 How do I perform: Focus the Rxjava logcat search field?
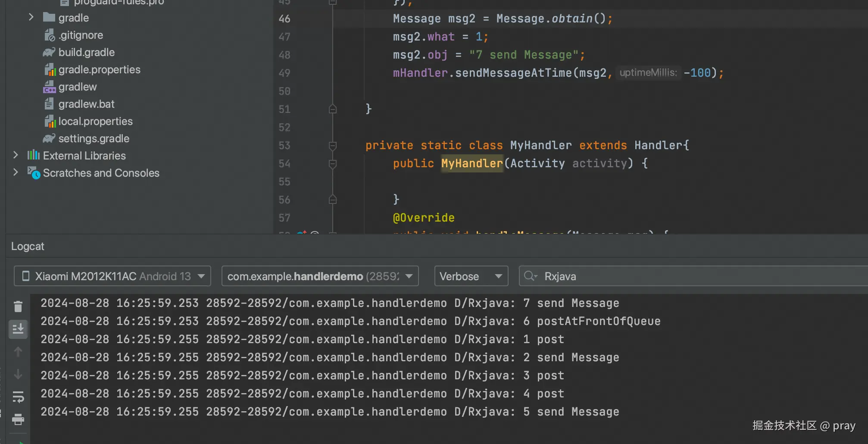click(693, 276)
